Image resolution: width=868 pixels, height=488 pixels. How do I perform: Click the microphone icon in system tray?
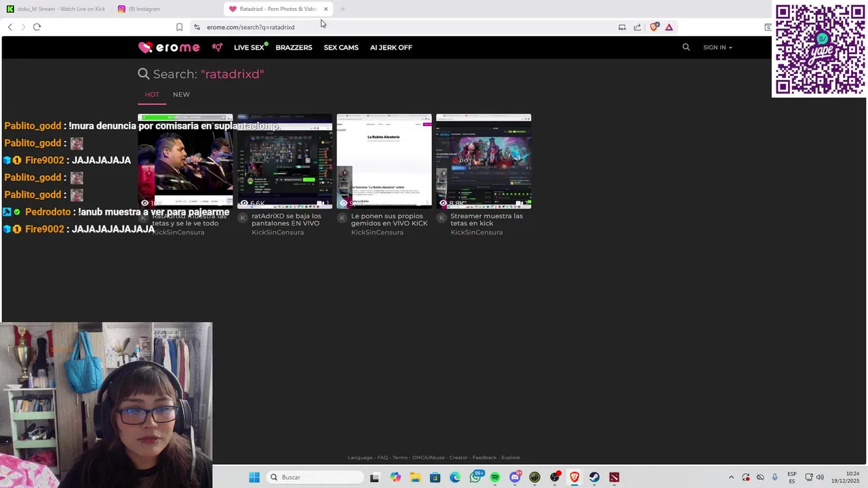[774, 477]
